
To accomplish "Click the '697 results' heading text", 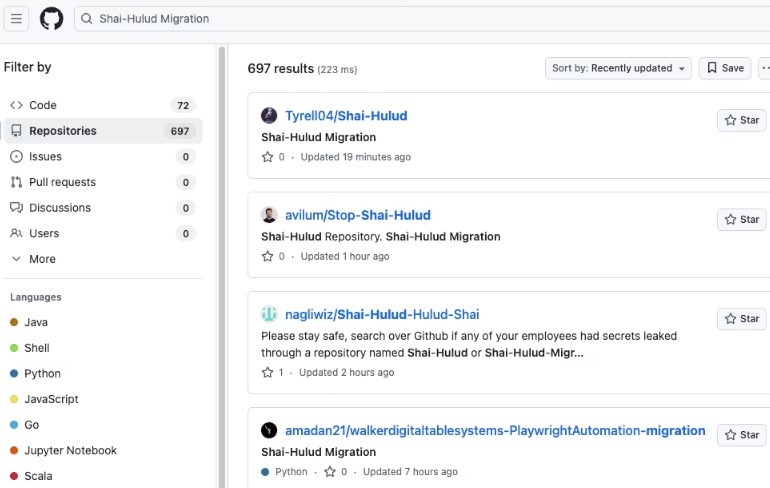I will pyautogui.click(x=280, y=69).
